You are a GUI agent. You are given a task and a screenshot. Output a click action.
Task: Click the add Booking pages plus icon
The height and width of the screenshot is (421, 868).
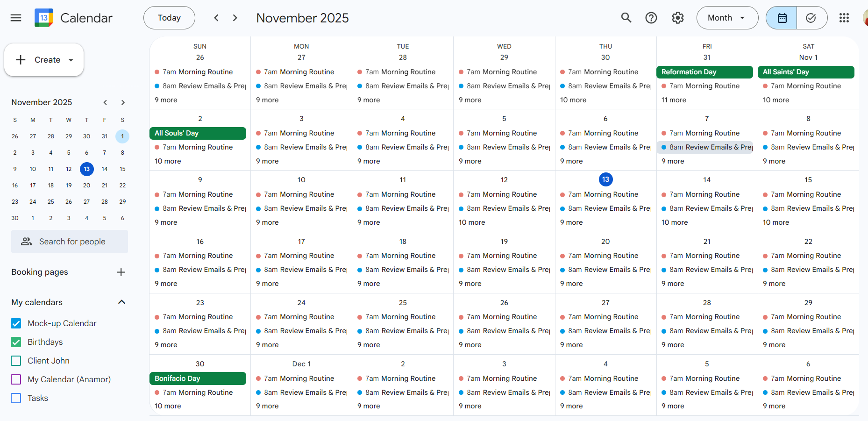[x=121, y=272]
